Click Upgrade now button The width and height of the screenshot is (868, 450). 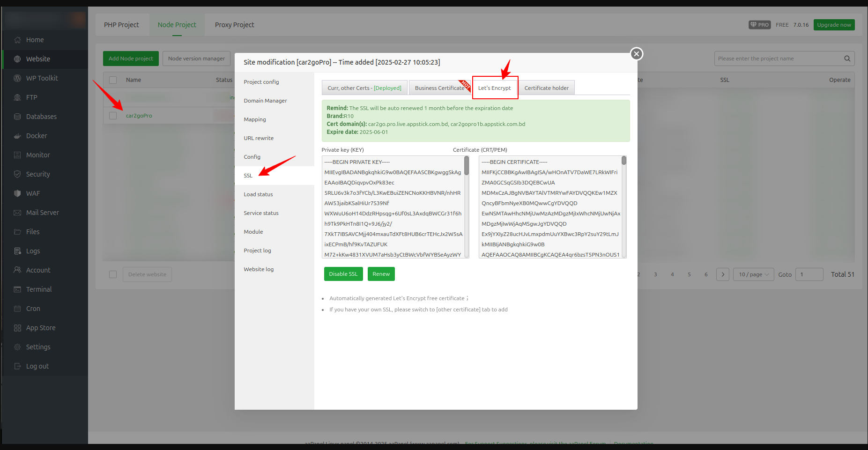(834, 25)
